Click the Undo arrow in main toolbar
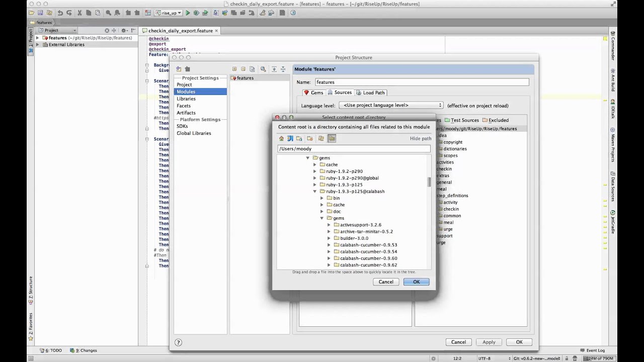644x362 pixels. pyautogui.click(x=60, y=13)
